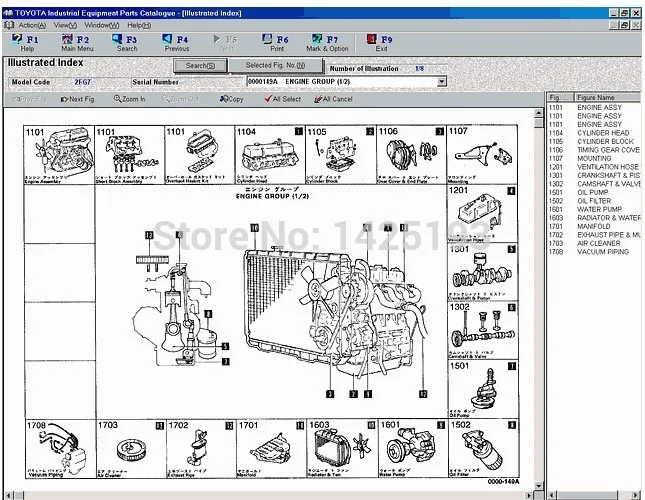The width and height of the screenshot is (645, 500).
Task: Select 1702 EXHAUST PIPE row
Action: (x=594, y=235)
